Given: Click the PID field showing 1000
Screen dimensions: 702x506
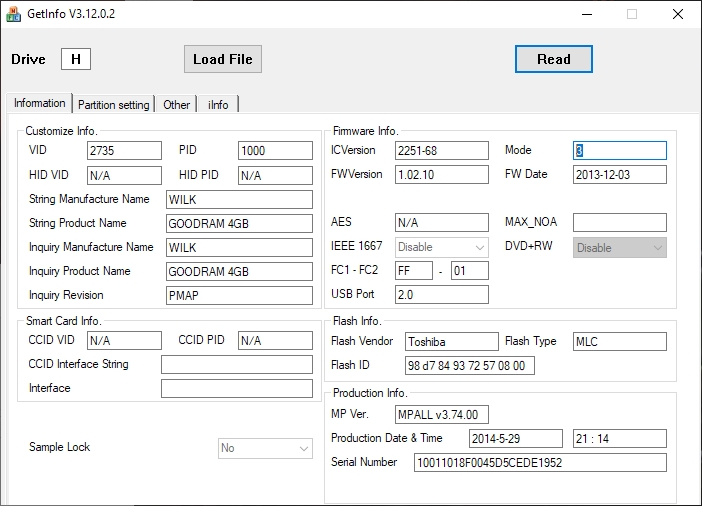Looking at the screenshot, I should tap(275, 150).
